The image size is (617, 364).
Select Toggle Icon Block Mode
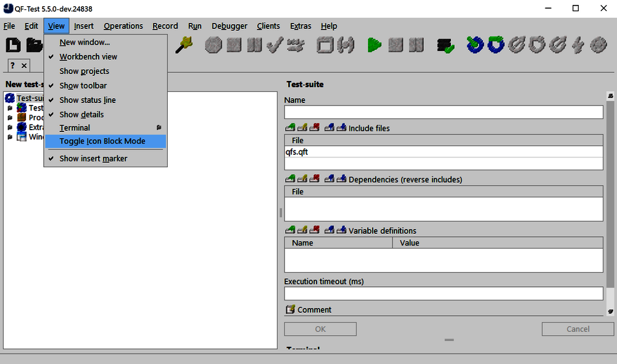102,141
